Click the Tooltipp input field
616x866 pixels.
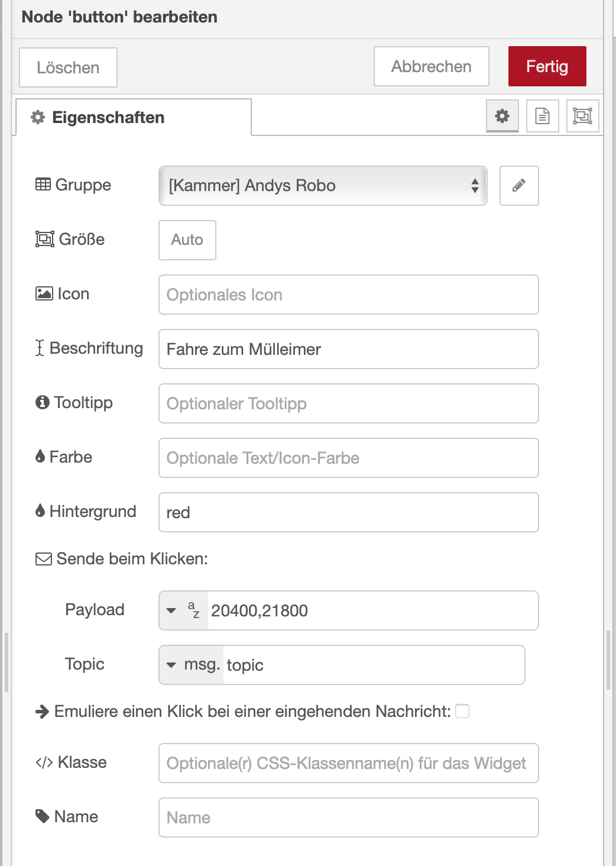click(x=348, y=403)
